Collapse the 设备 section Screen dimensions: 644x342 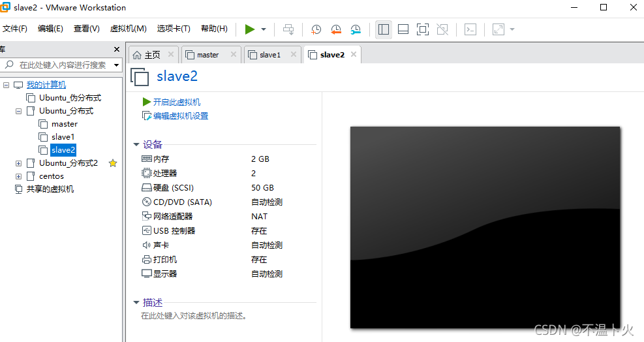click(x=136, y=145)
